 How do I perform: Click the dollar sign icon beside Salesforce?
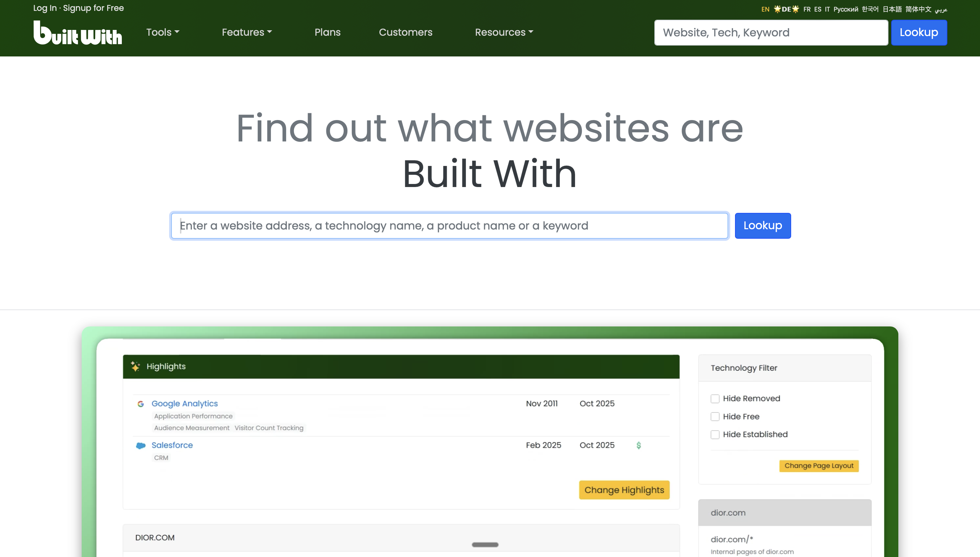coord(638,445)
